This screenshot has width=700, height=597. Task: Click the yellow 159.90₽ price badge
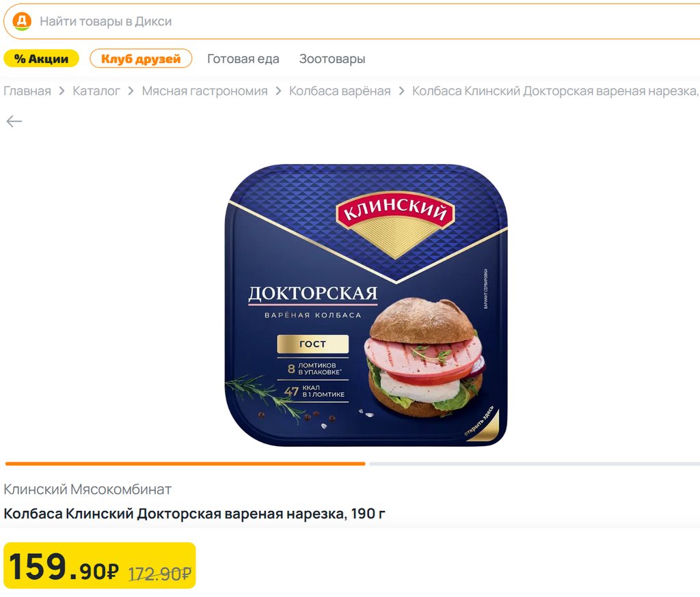click(100, 566)
